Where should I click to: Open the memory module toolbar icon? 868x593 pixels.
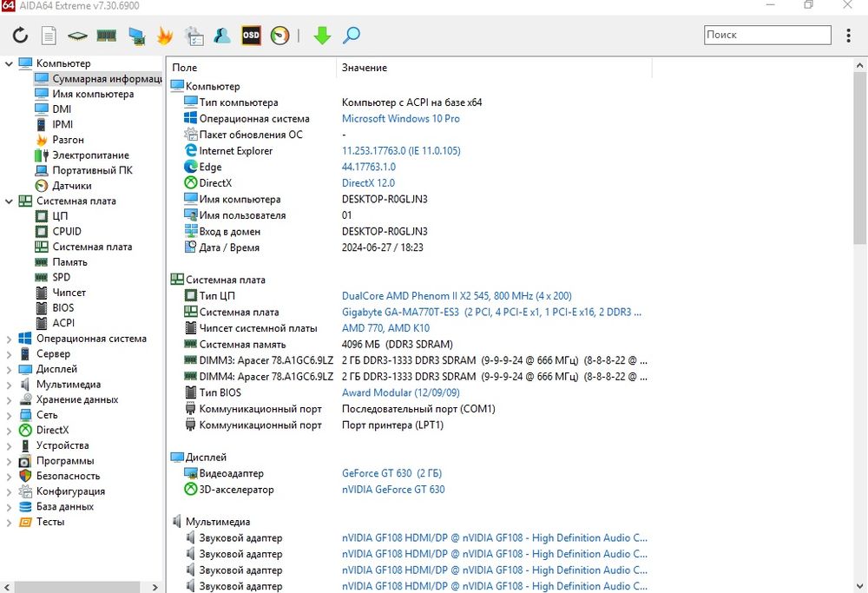(x=106, y=36)
